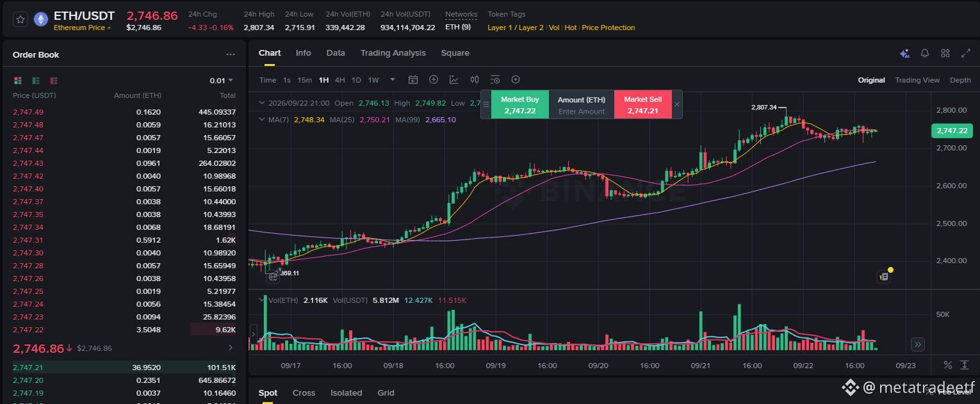Toggle the percentage scale on the chart axis
This screenshot has width=980, height=404.
pos(948,365)
